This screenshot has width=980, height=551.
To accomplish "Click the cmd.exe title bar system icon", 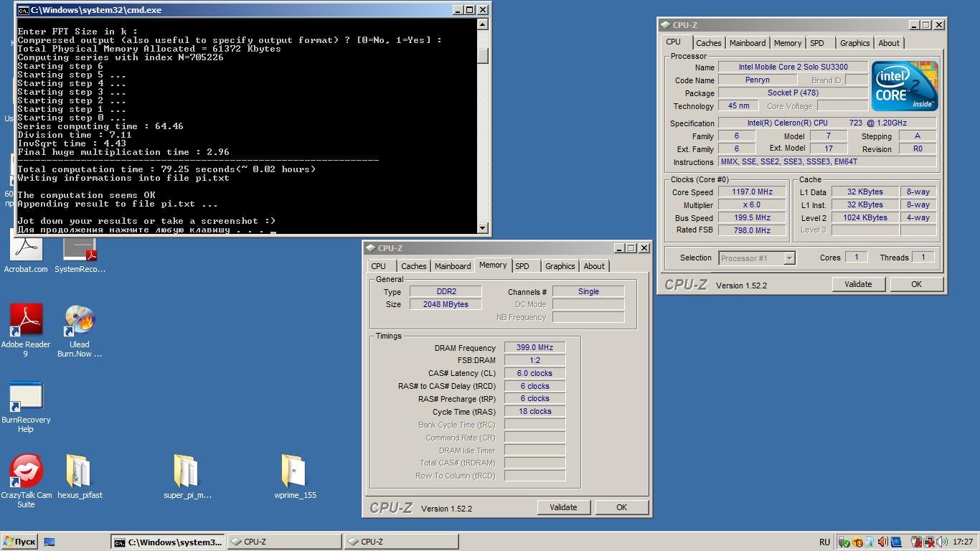I will point(23,10).
